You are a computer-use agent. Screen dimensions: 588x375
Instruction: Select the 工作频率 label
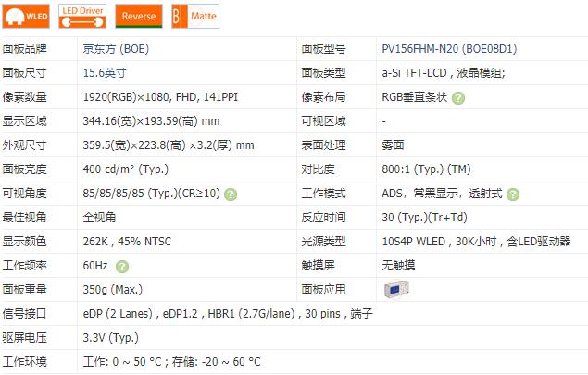pyautogui.click(x=24, y=266)
